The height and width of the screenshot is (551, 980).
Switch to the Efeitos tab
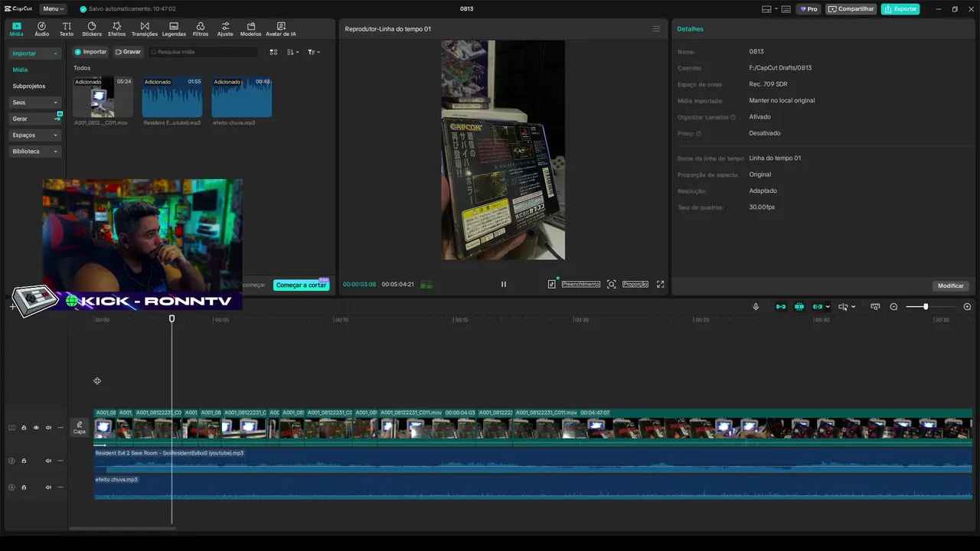pos(117,29)
